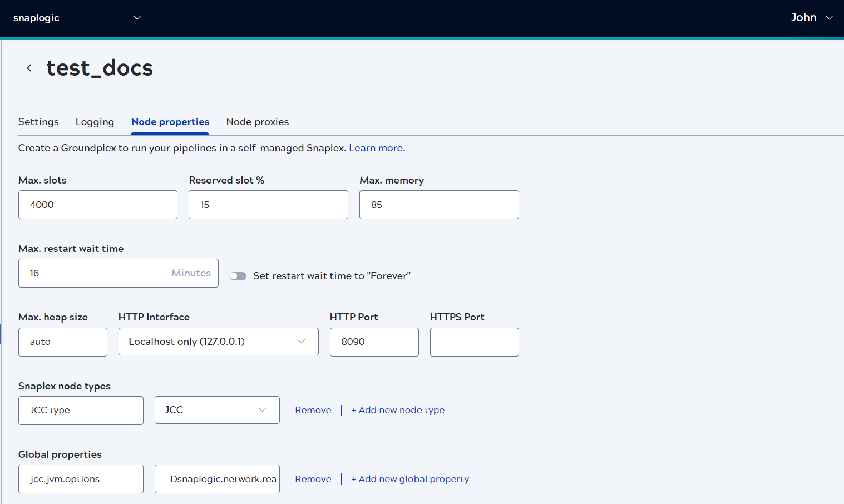Image resolution: width=844 pixels, height=504 pixels.
Task: Remove the jcc.jvm.options global property
Action: pos(313,479)
